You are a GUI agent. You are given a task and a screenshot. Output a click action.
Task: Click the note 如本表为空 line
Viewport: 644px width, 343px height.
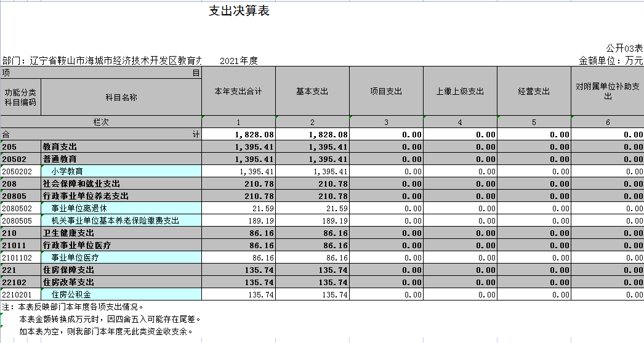(106, 331)
